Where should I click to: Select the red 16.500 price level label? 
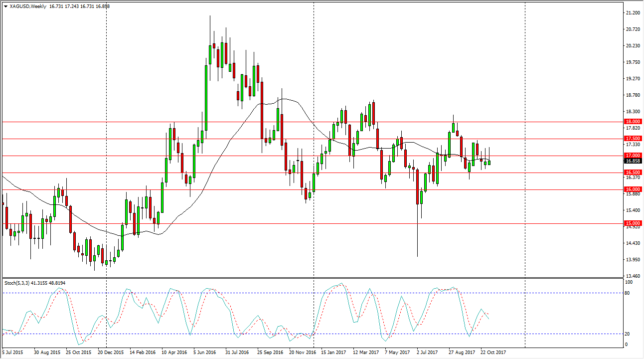pyautogui.click(x=633, y=173)
